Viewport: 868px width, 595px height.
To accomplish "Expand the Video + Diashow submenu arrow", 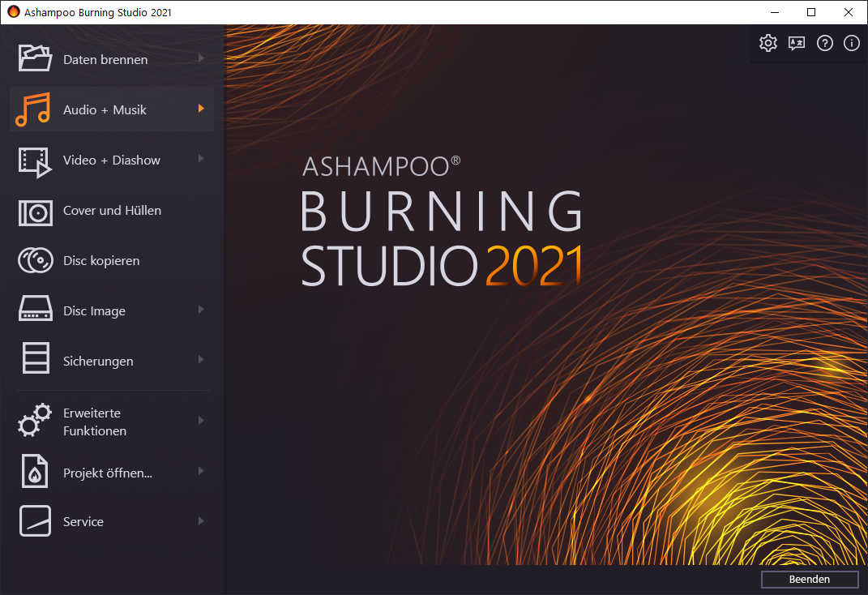I will pyautogui.click(x=202, y=159).
